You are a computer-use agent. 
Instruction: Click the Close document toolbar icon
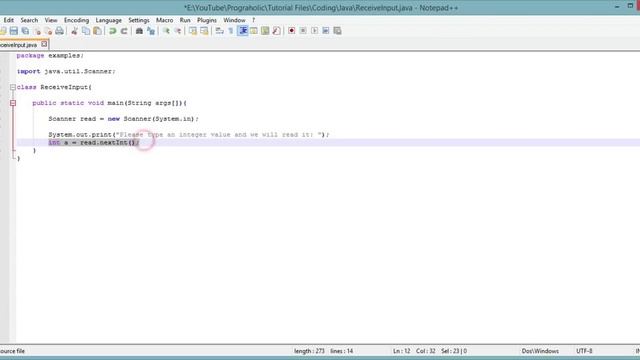coord(37,31)
